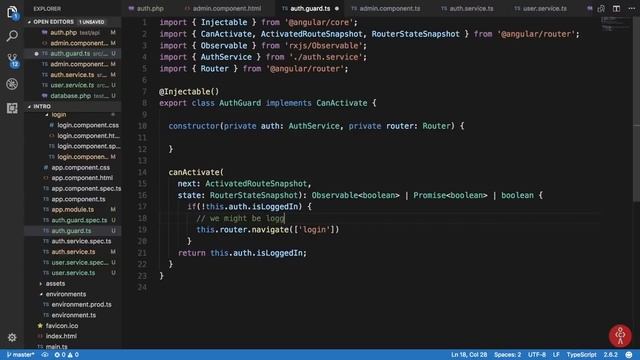Open the editor More Actions ellipsis
The width and height of the screenshot is (640, 360).
pyautogui.click(x=631, y=8)
